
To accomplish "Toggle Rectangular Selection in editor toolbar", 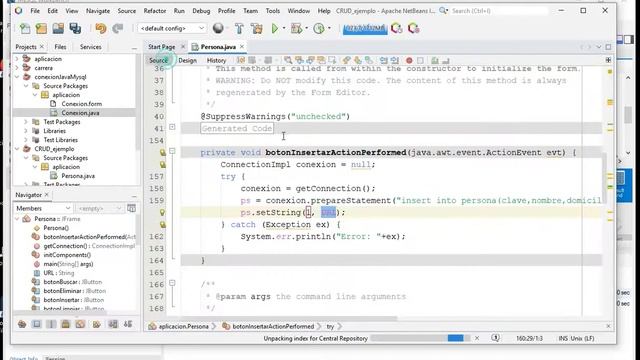I will 332,60.
